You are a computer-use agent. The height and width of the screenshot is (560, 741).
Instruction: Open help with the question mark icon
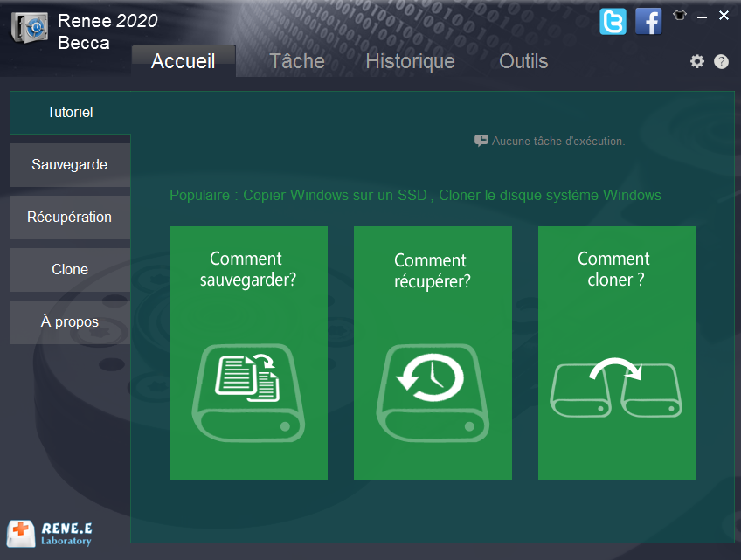coord(721,61)
